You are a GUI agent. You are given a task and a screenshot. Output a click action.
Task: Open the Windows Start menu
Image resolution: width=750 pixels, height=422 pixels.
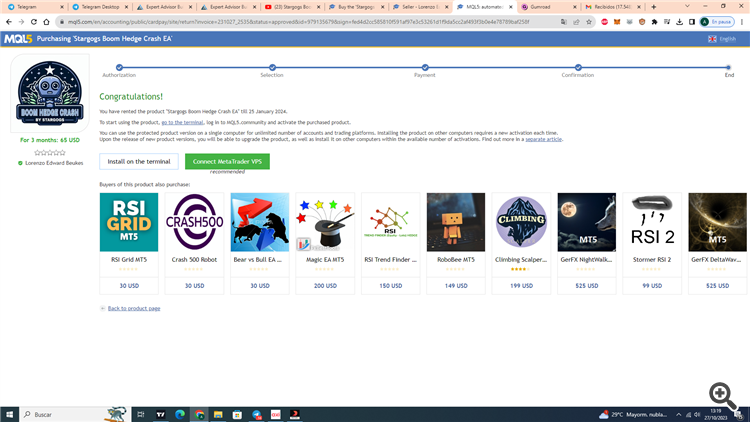(9, 414)
